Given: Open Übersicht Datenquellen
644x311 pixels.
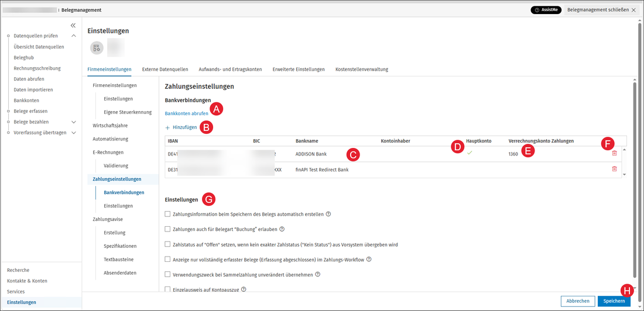Looking at the screenshot, I should tap(39, 47).
